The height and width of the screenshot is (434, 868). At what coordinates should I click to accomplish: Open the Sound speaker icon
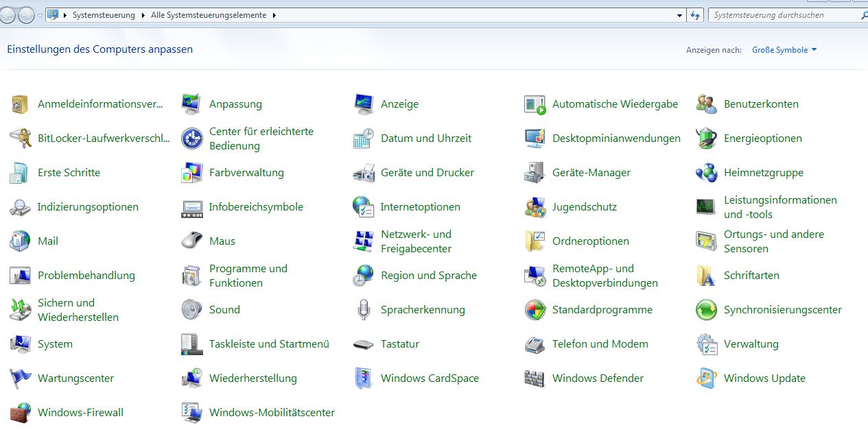coord(191,310)
